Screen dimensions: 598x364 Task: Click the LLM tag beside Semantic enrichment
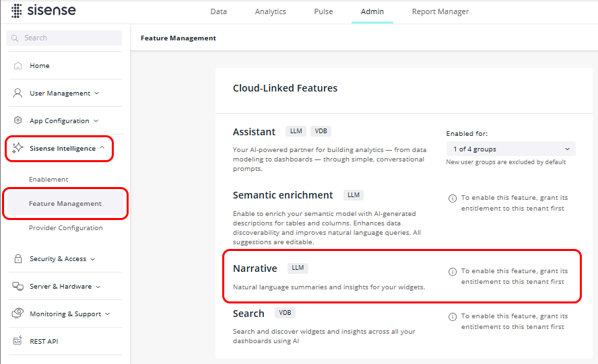coord(354,195)
